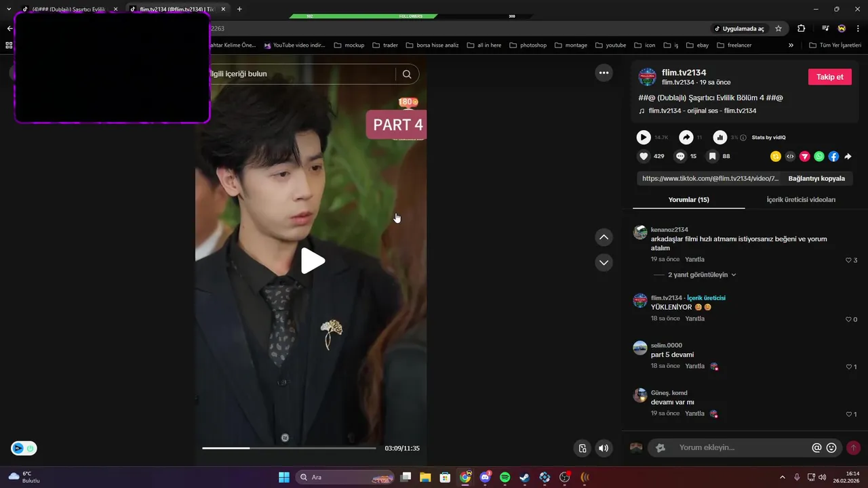Open the freelancer bookmarks folder

[x=733, y=45]
